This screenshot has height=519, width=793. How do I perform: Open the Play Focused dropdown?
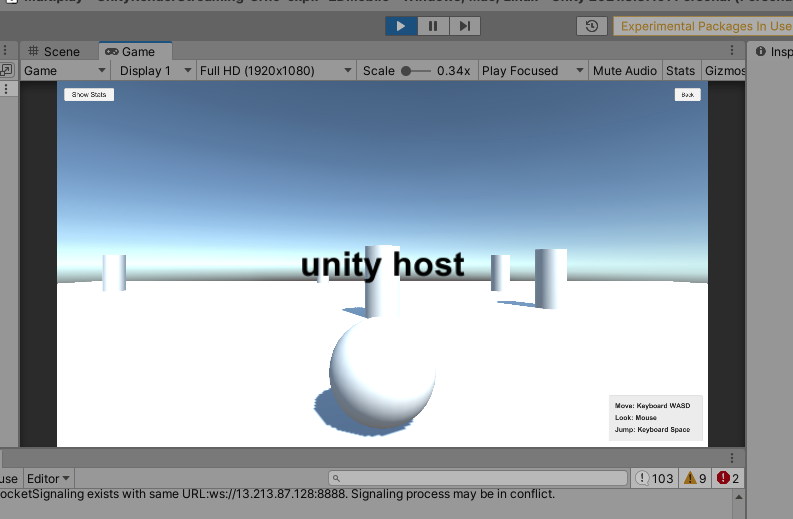533,71
